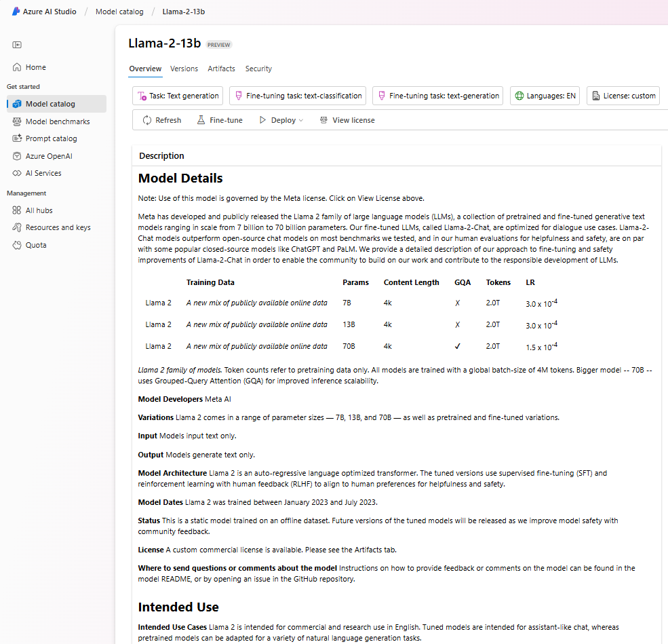
Task: Open Azure OpenAI sidebar item
Action: tap(48, 156)
